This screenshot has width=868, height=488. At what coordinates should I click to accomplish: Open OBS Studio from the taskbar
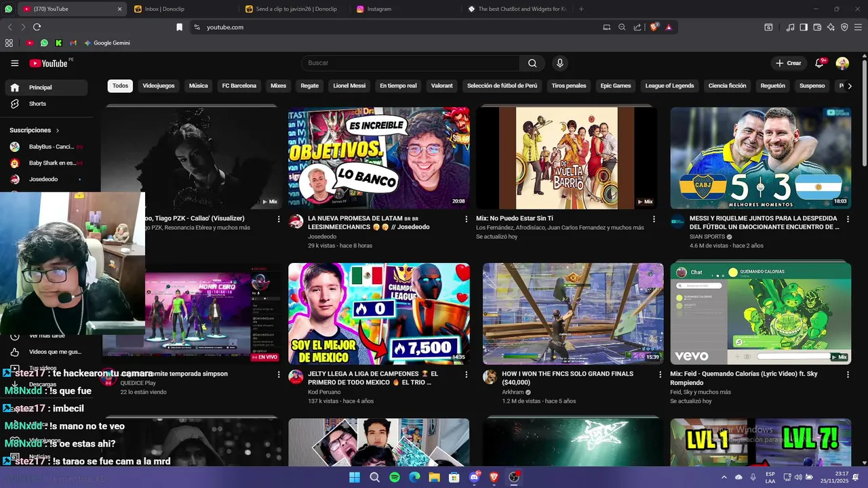coord(514,477)
